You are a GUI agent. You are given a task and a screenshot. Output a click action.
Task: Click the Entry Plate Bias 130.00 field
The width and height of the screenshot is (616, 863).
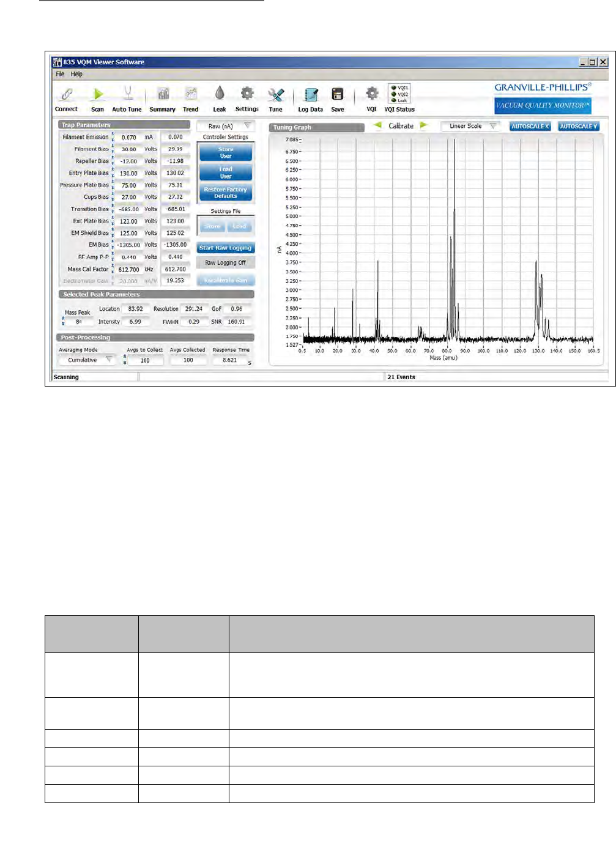click(x=128, y=174)
